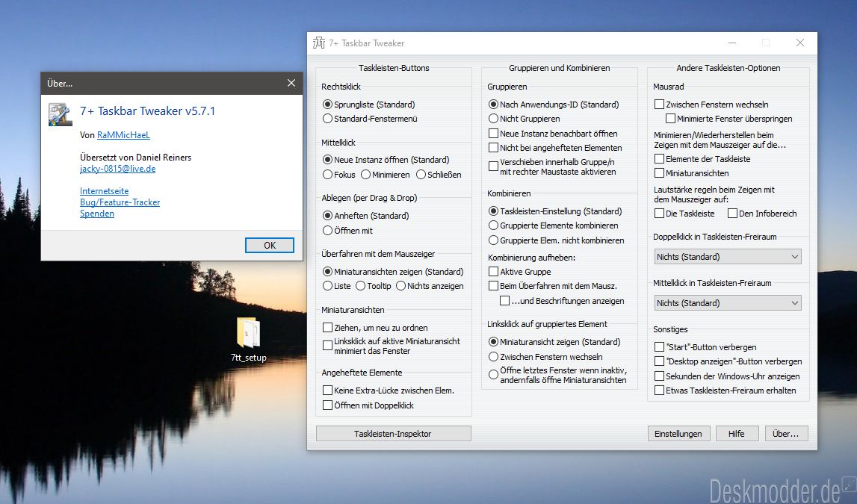Click the Hilfe button
857x504 pixels.
click(737, 434)
